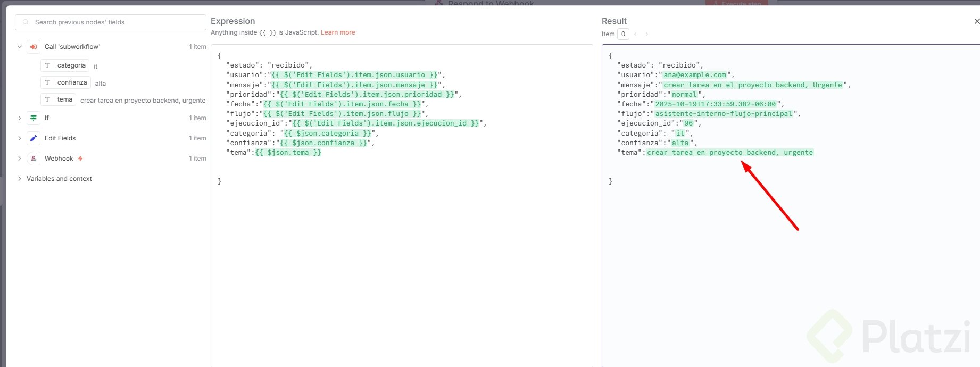This screenshot has height=367, width=980.
Task: Click the Webhook node label
Action: (x=59, y=159)
